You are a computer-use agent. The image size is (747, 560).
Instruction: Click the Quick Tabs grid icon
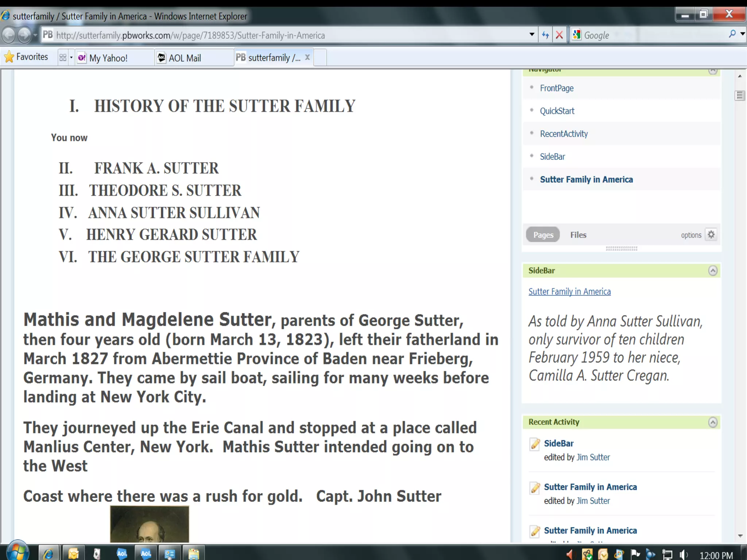click(63, 58)
